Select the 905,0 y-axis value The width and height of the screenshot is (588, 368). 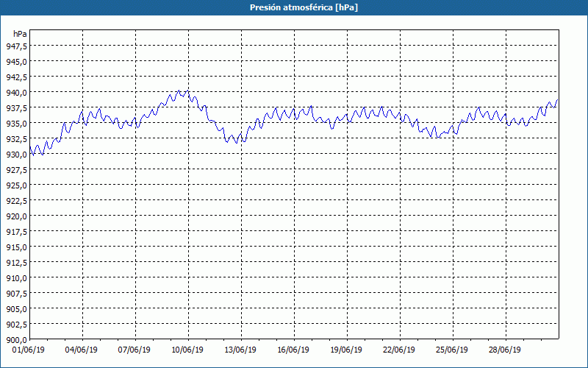click(16, 309)
